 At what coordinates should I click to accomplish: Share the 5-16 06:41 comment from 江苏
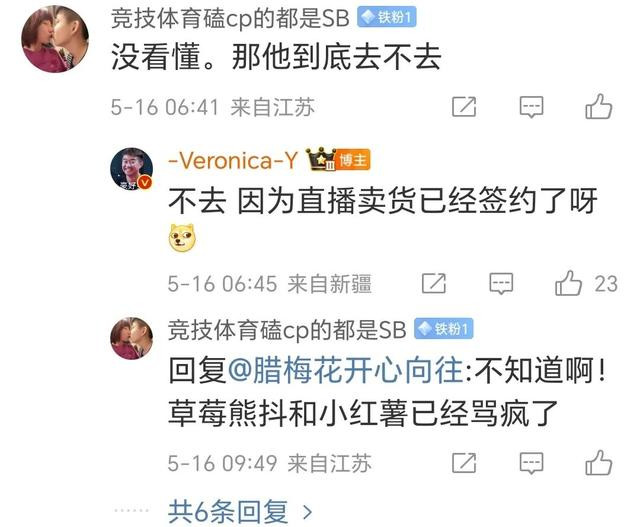[x=464, y=107]
